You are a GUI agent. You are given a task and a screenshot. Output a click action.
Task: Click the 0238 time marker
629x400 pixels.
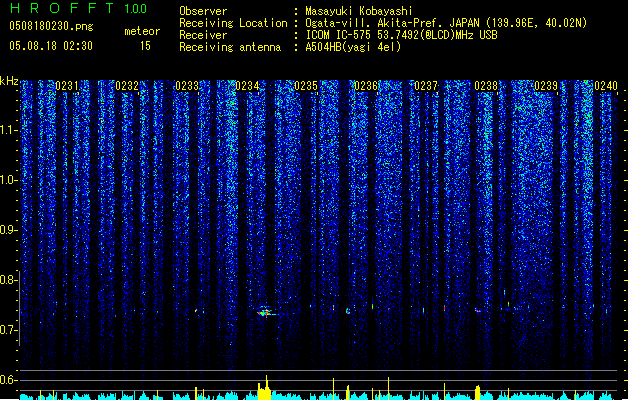tap(486, 86)
